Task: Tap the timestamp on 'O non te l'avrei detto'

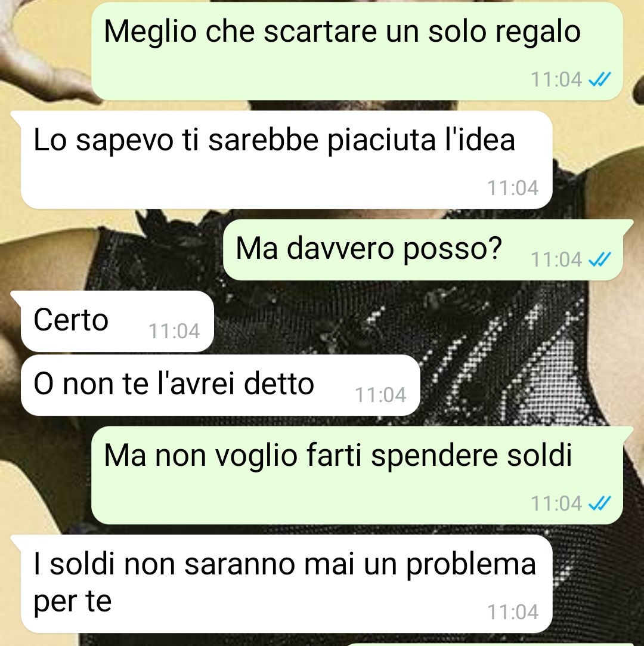Action: [x=380, y=395]
